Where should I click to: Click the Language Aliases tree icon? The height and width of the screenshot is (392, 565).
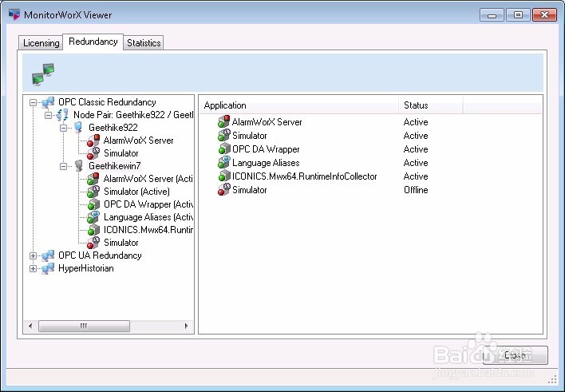93,217
